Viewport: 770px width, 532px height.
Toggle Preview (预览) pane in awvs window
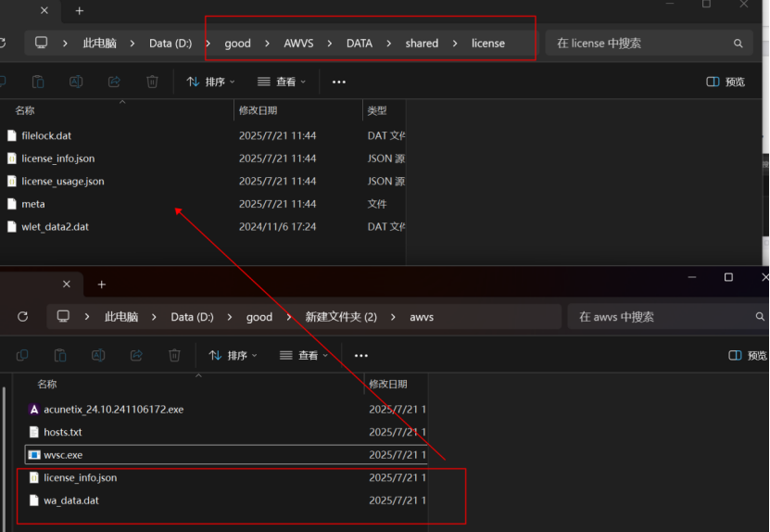tap(748, 355)
